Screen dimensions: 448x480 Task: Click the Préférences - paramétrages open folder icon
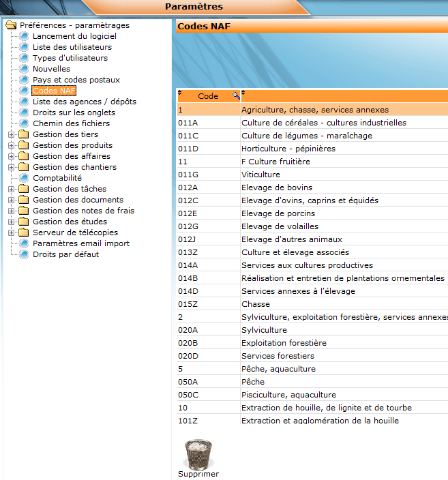(x=11, y=25)
